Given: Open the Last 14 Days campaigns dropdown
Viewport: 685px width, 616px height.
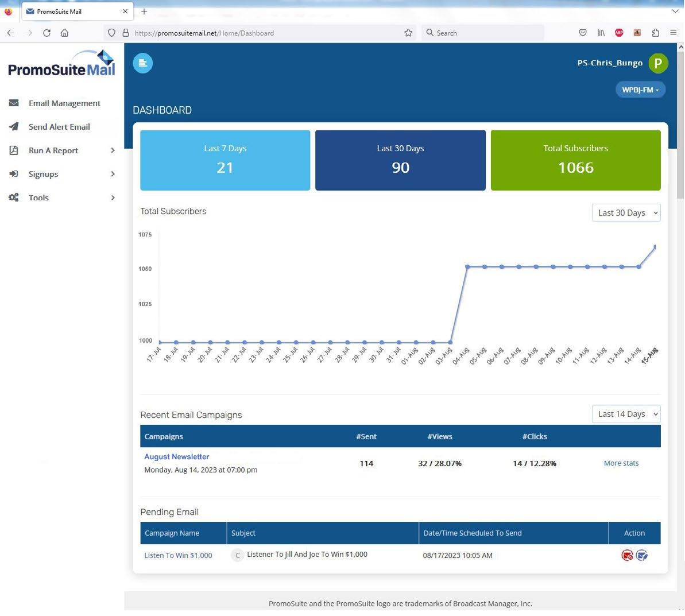Looking at the screenshot, I should pyautogui.click(x=626, y=414).
